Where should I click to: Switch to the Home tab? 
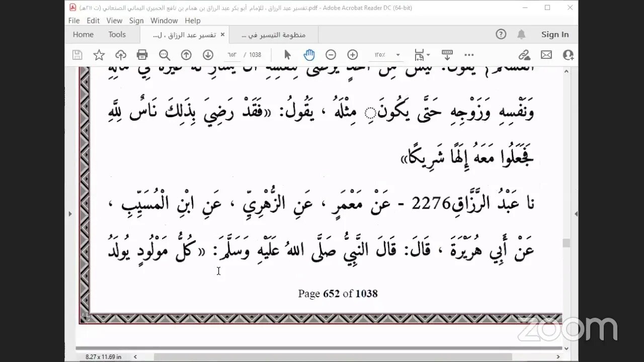point(83,34)
